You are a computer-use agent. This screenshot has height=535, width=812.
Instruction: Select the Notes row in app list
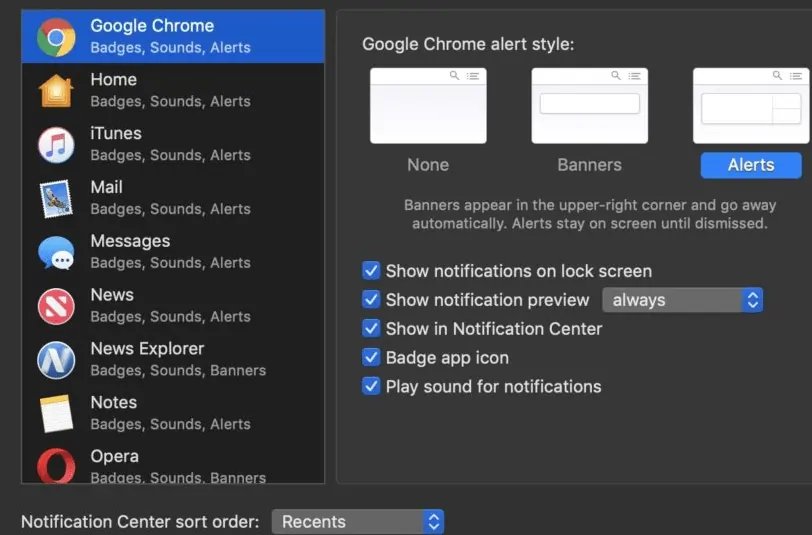[x=173, y=413]
